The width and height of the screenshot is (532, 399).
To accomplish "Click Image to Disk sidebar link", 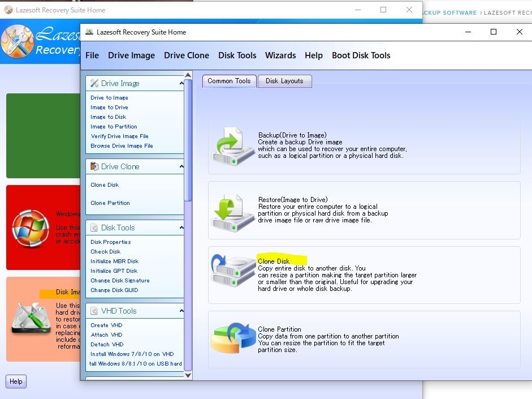I will point(108,117).
